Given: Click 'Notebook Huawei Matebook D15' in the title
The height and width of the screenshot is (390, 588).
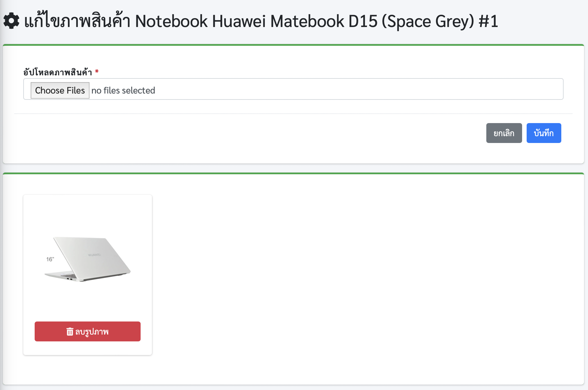Looking at the screenshot, I should tap(256, 21).
